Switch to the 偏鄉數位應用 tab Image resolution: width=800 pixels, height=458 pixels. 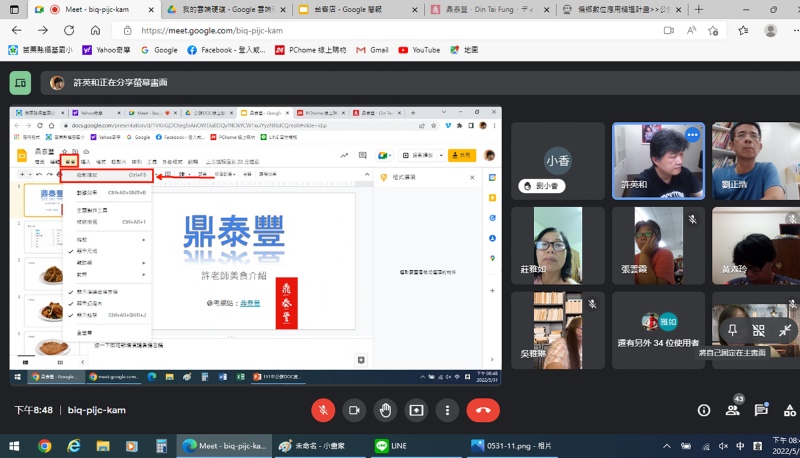(x=622, y=9)
